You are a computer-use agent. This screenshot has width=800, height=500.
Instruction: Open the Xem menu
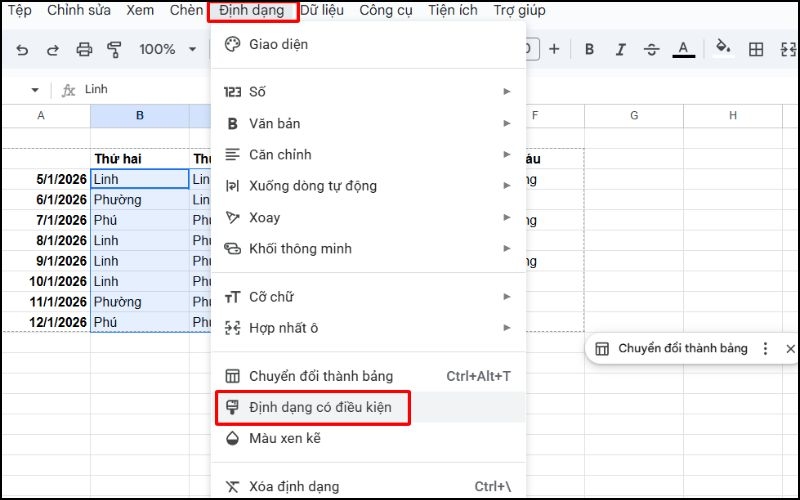point(140,10)
